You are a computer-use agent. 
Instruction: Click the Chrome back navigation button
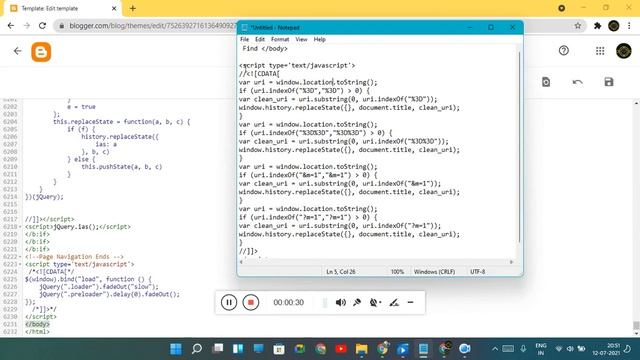11,26
